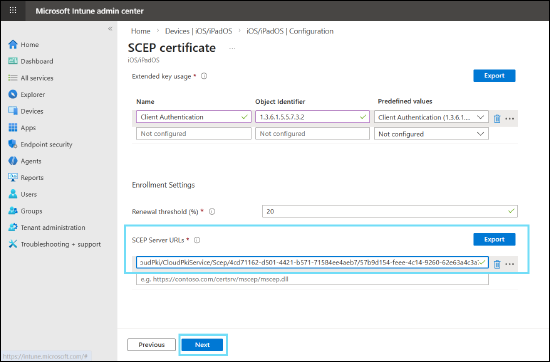
Task: Delete the Client Authentication key usage row
Action: point(497,119)
